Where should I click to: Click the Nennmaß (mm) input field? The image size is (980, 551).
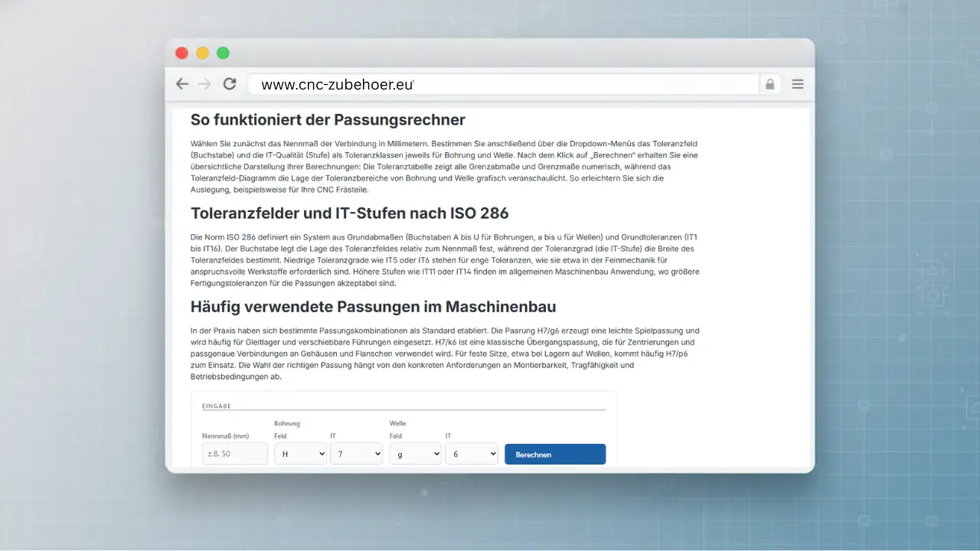pos(237,454)
